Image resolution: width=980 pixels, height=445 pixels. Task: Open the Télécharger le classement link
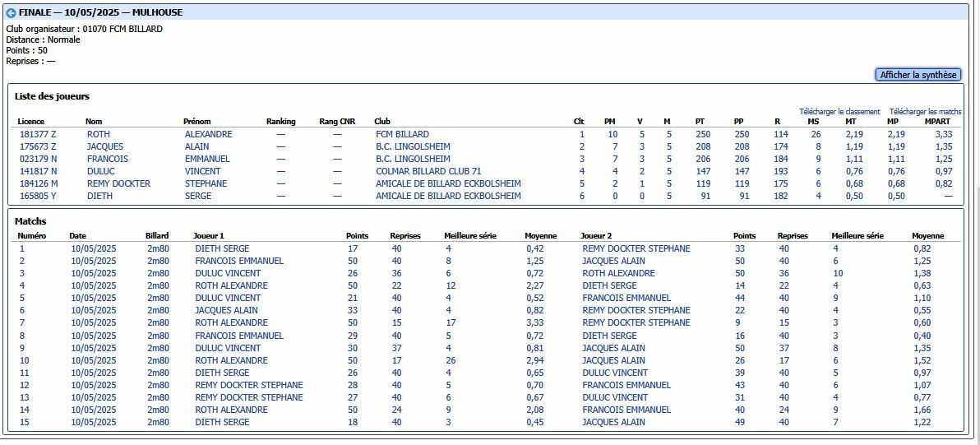coord(839,111)
